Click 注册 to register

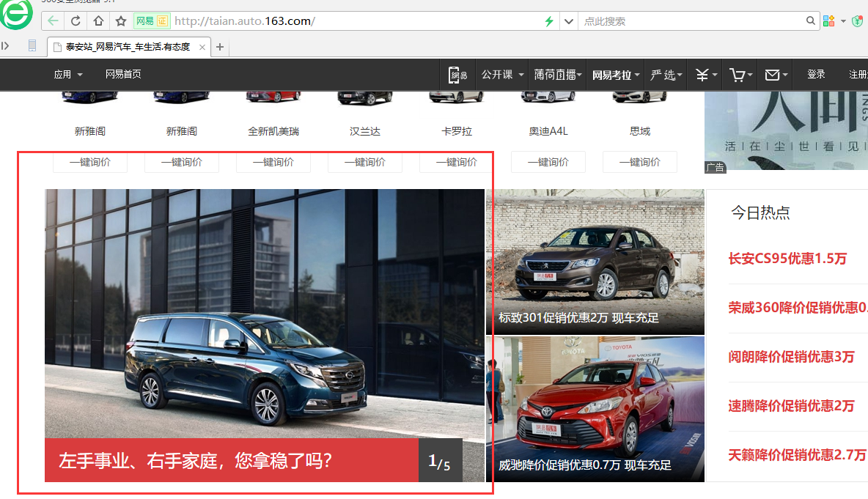pyautogui.click(x=858, y=74)
